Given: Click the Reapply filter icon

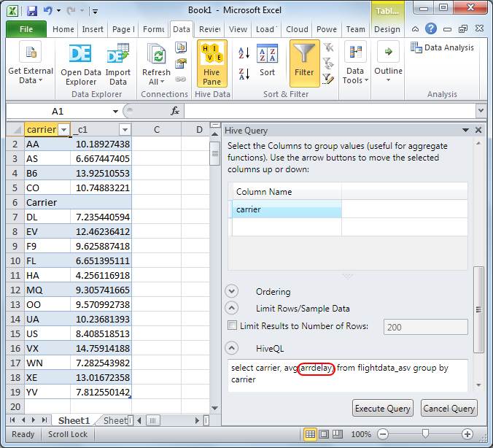Looking at the screenshot, I should point(328,63).
